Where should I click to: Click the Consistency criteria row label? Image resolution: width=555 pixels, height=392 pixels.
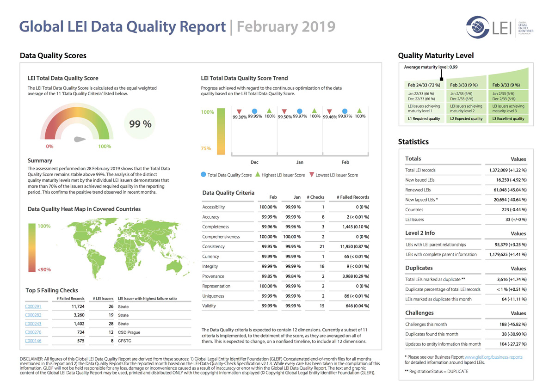pos(214,246)
